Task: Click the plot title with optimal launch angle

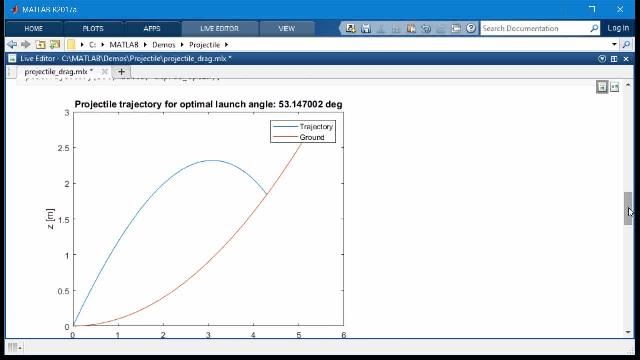Action: pos(208,104)
